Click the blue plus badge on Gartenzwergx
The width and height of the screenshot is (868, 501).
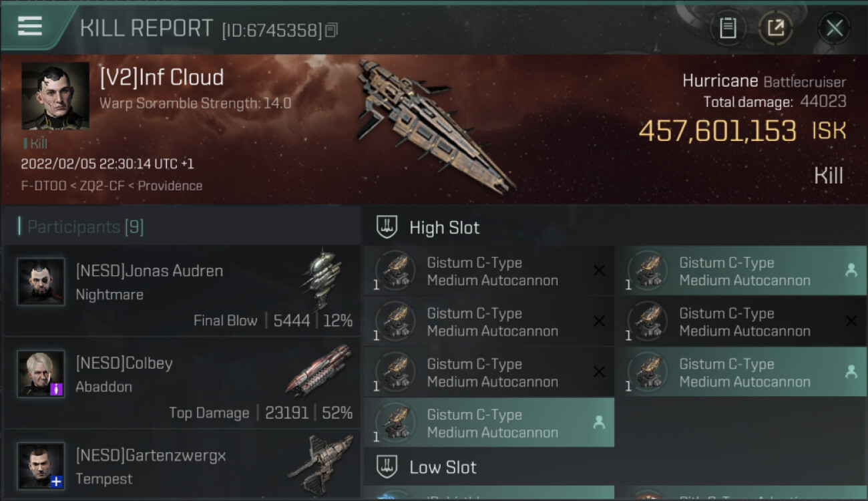[x=57, y=482]
